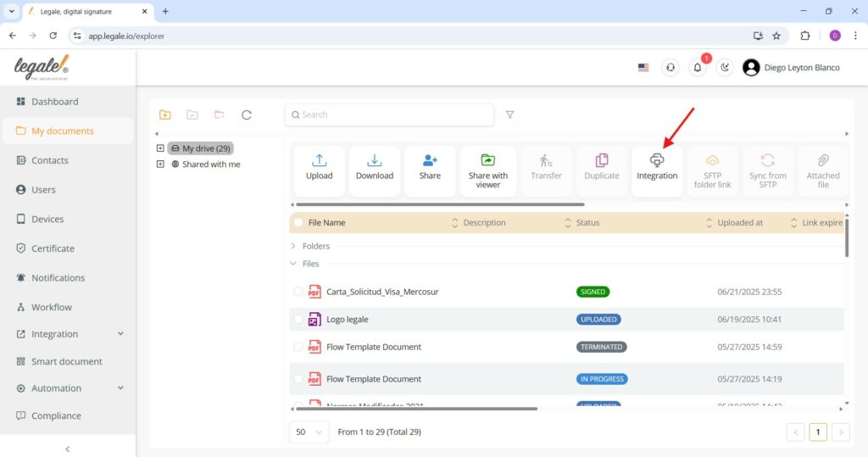The height and width of the screenshot is (457, 868).
Task: Click previous page arrow in pagination
Action: tap(795, 432)
